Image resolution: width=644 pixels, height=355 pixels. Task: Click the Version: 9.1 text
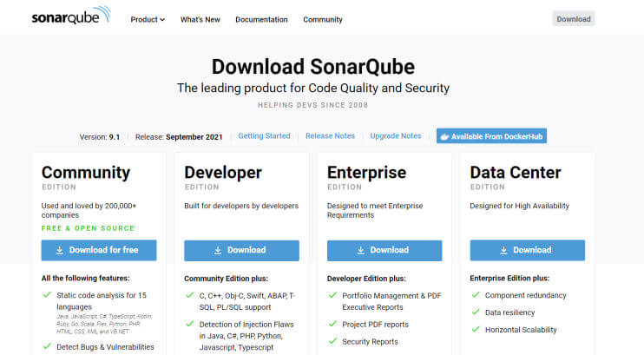100,137
